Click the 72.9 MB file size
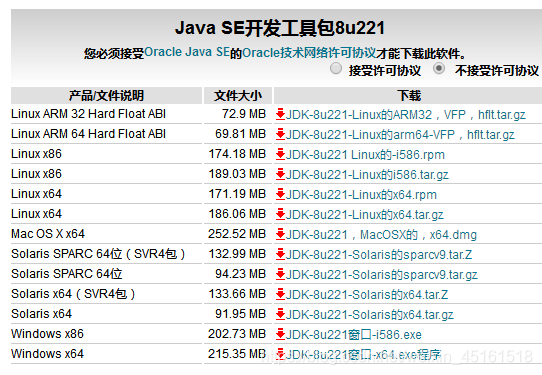Image resolution: width=542 pixels, height=375 pixels. pyautogui.click(x=244, y=114)
